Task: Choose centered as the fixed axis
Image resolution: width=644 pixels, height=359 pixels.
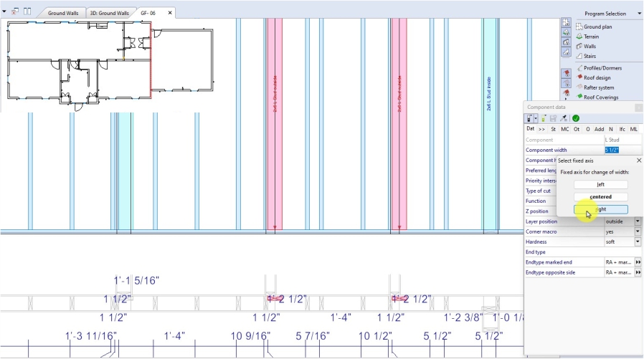Action: 601,197
